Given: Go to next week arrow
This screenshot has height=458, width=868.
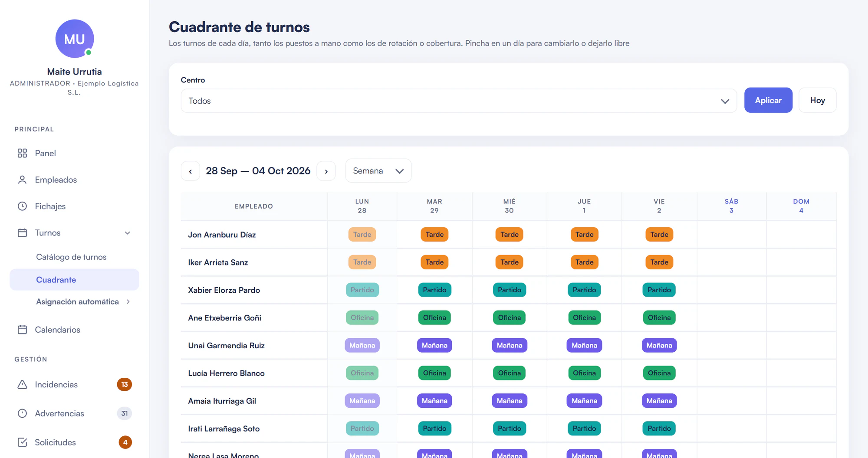Looking at the screenshot, I should click(x=326, y=171).
